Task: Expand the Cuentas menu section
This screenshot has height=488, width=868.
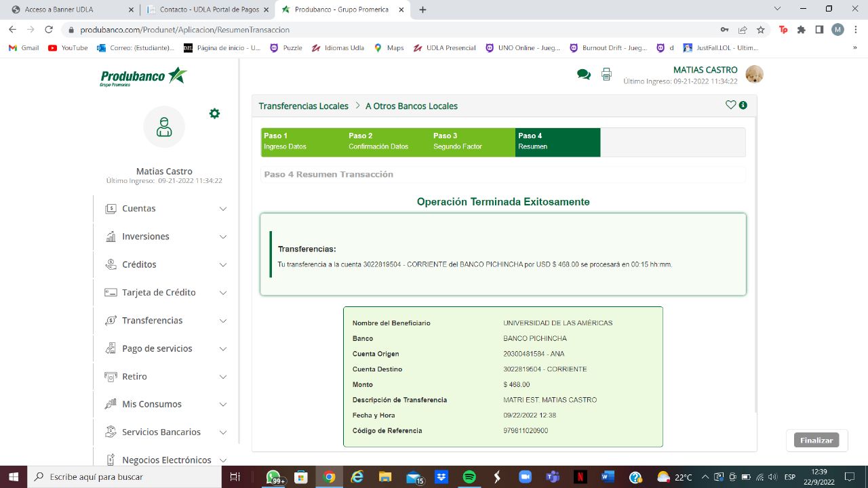Action: (x=166, y=209)
